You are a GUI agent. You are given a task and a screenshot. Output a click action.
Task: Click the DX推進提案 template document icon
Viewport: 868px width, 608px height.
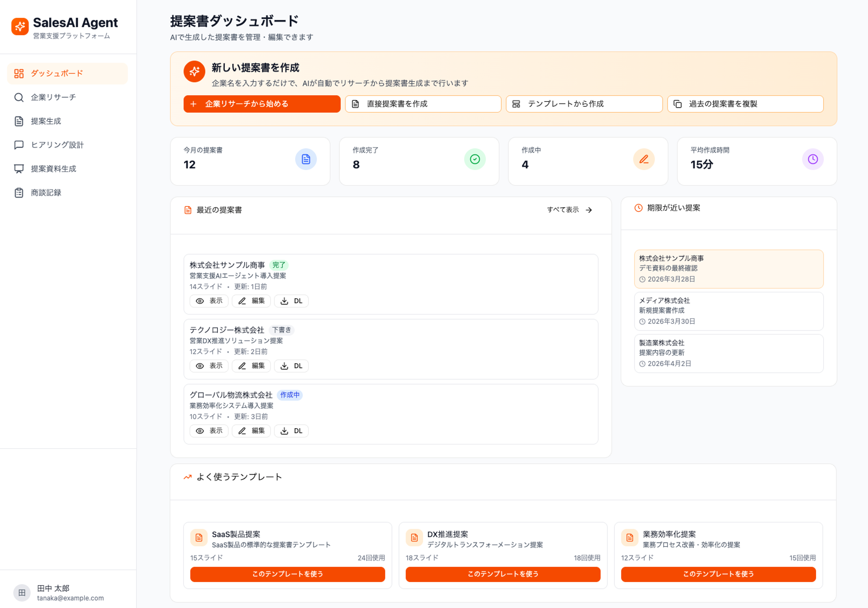tap(414, 537)
